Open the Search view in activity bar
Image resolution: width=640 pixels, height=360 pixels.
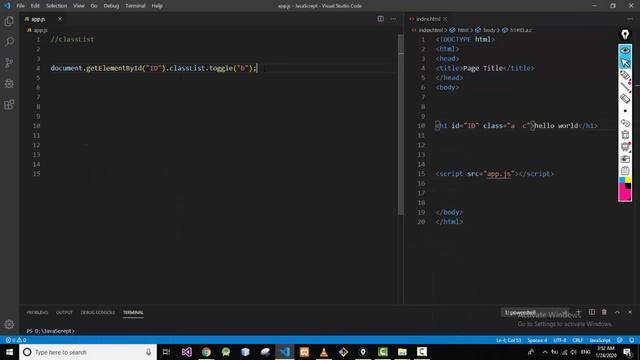9,42
